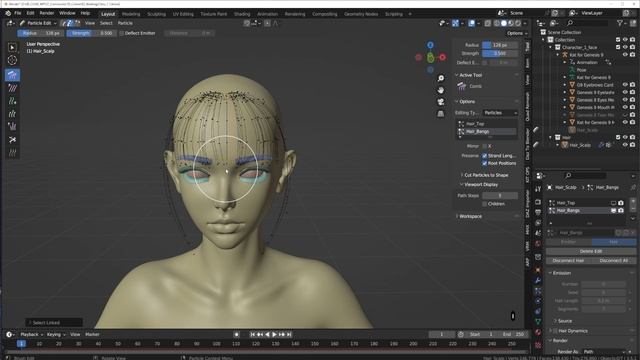Click the Disconnect All button
This screenshot has height=360, width=640.
click(613, 260)
